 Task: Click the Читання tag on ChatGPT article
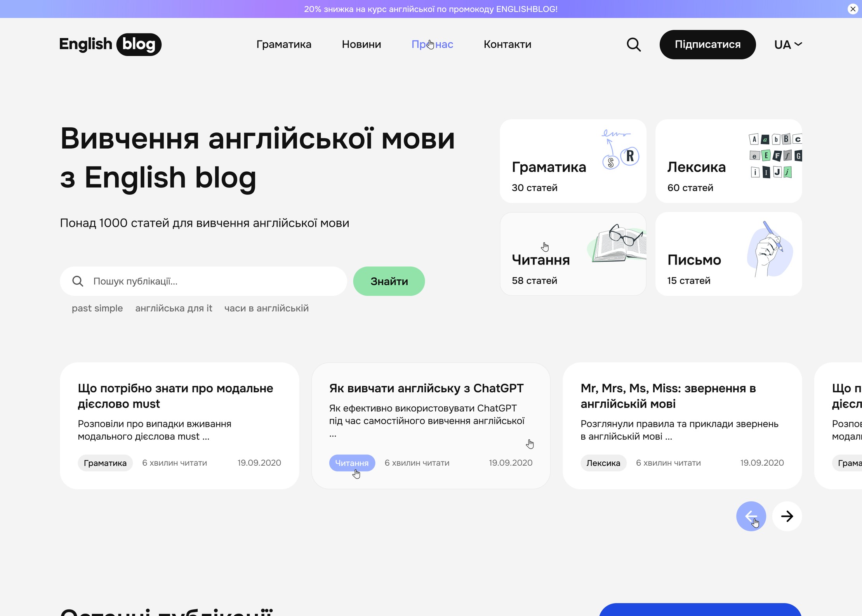(x=352, y=463)
